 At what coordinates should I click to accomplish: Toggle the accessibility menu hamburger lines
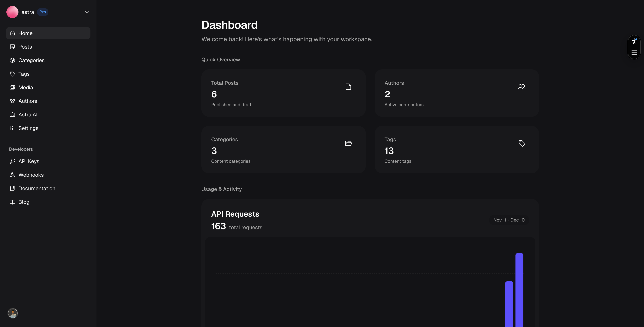coord(634,53)
